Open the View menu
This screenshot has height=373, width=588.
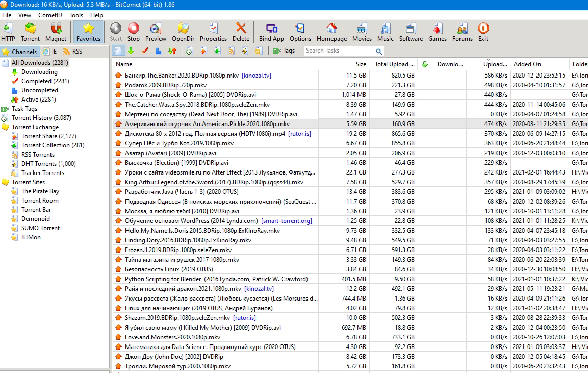[25, 15]
